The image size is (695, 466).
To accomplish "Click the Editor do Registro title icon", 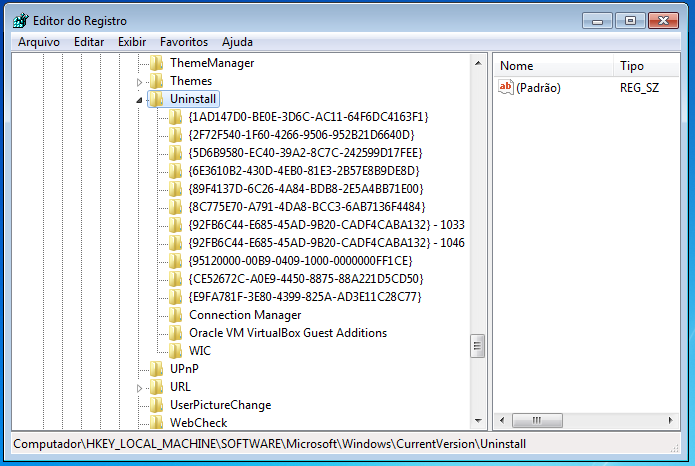I will click(x=21, y=20).
